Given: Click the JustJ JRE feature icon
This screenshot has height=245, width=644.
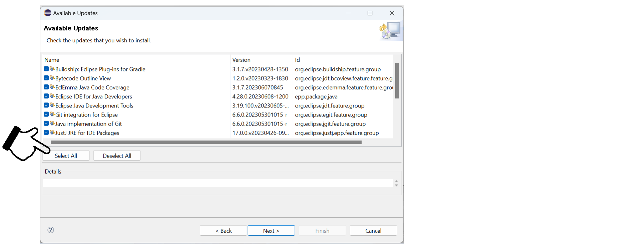Looking at the screenshot, I should coord(52,133).
